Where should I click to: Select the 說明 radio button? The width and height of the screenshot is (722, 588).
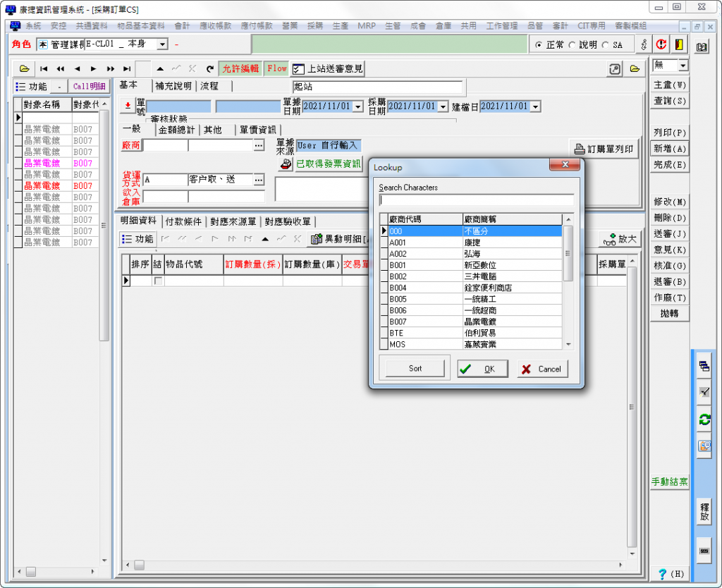pyautogui.click(x=572, y=45)
